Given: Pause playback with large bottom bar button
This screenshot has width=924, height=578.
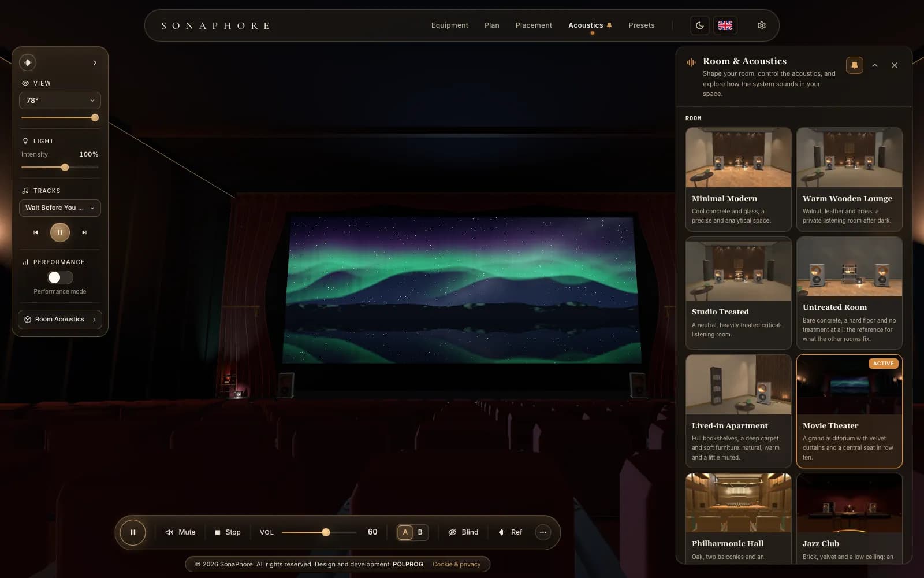Looking at the screenshot, I should [x=133, y=532].
